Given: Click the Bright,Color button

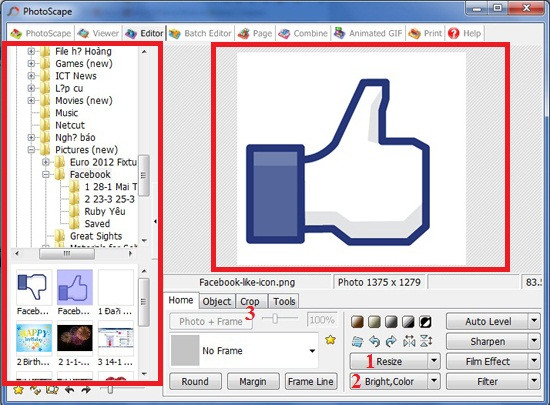Looking at the screenshot, I should [389, 381].
